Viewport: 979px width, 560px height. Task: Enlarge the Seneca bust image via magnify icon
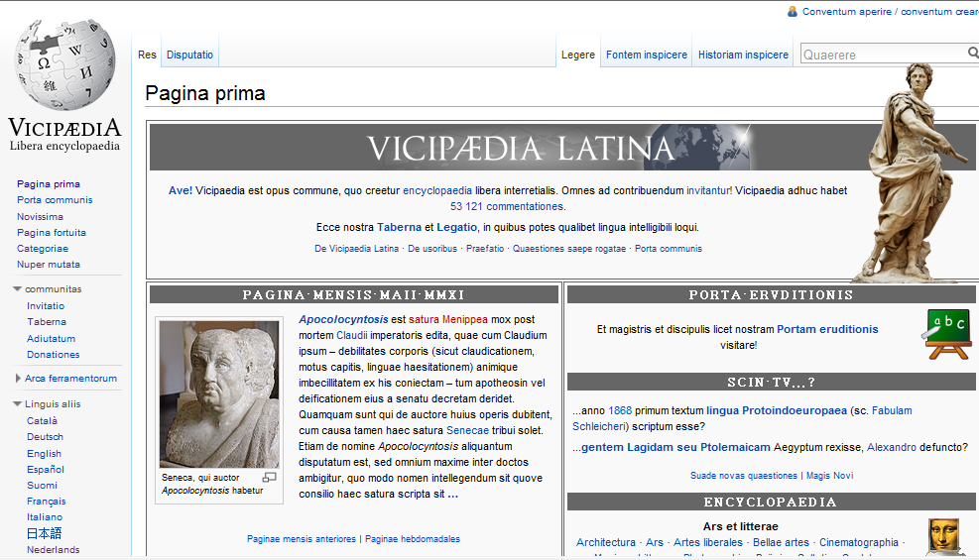click(x=269, y=477)
